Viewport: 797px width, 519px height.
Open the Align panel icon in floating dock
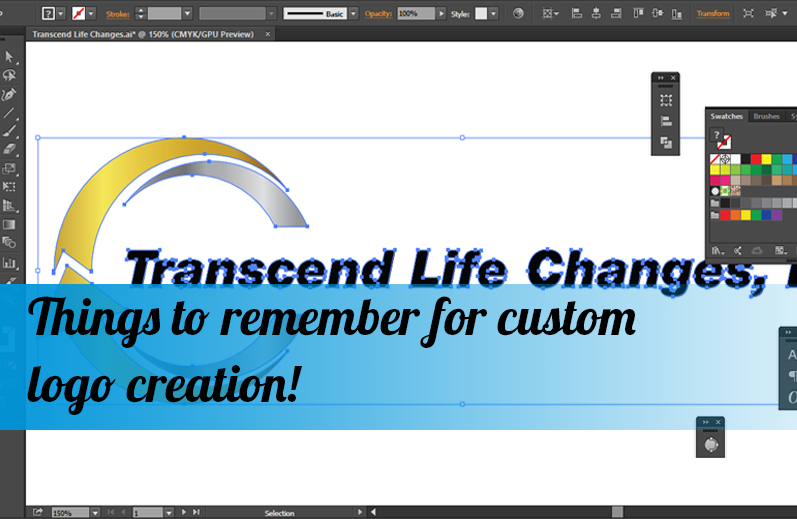[x=666, y=121]
